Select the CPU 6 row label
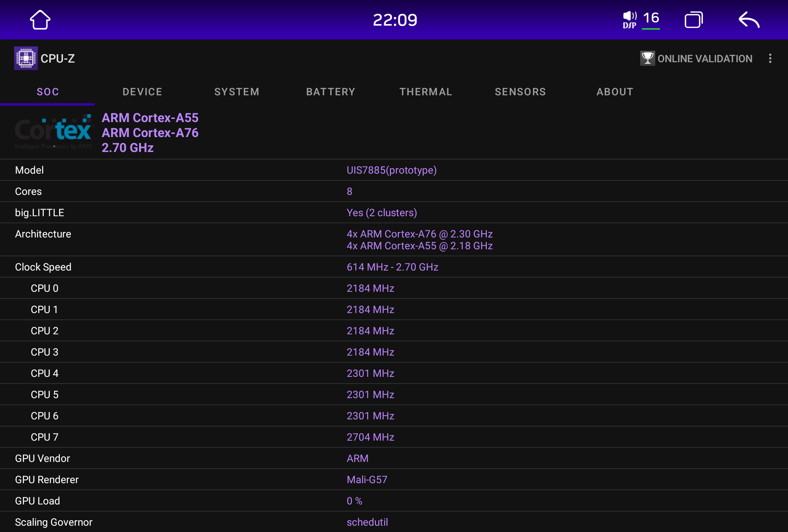 click(45, 416)
